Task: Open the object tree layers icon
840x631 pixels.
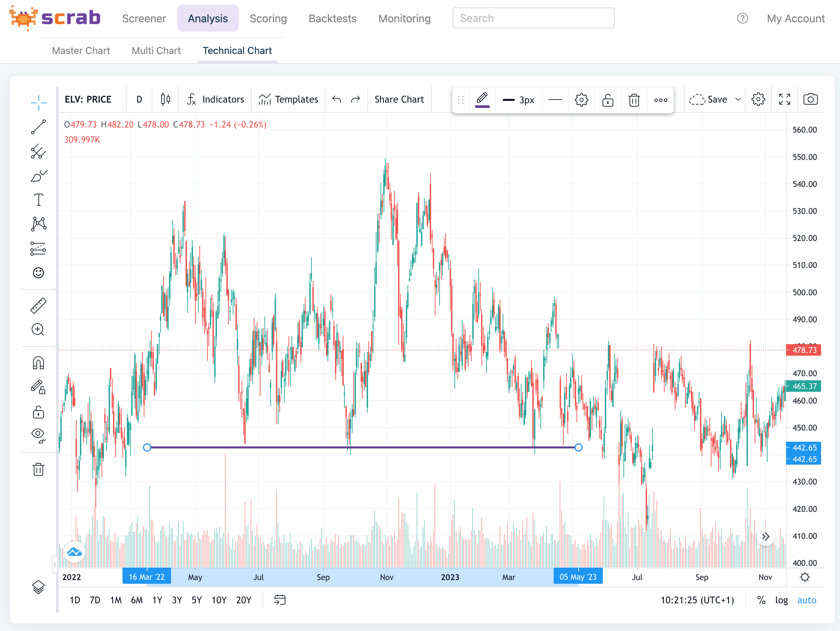Action: (x=38, y=587)
